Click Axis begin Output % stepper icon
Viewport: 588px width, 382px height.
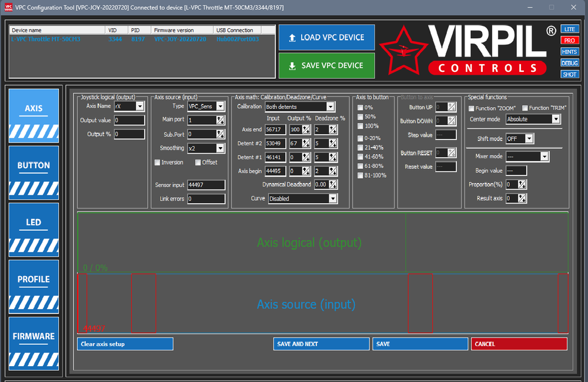[306, 171]
